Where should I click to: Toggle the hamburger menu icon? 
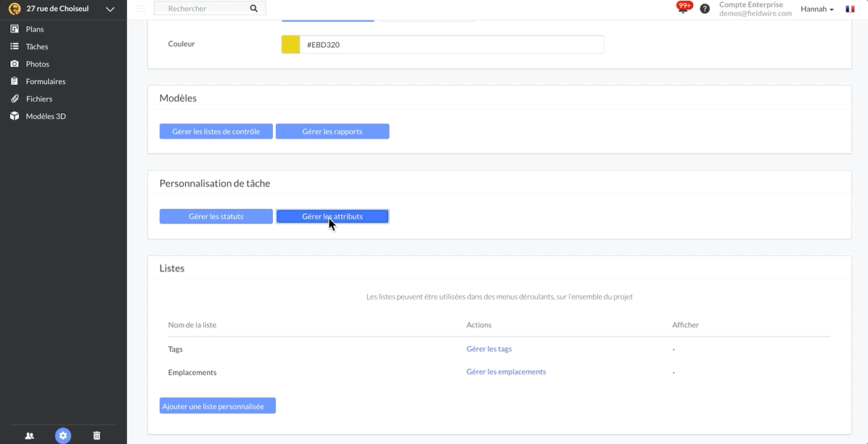(x=141, y=9)
